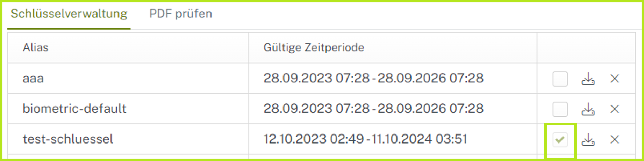644x161 pixels.
Task: Open the Schlüsselverwaltung tab
Action: tap(69, 14)
